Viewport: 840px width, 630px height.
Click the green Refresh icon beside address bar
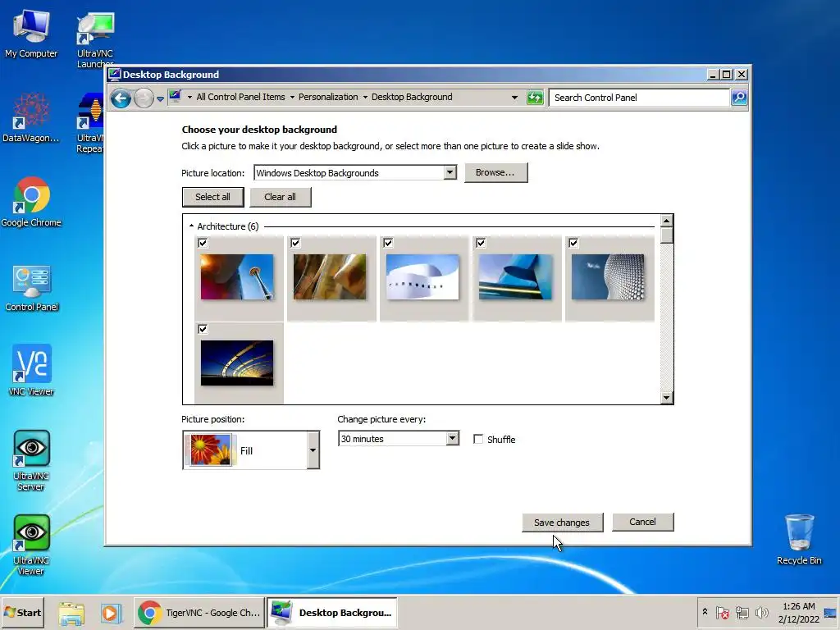pyautogui.click(x=535, y=98)
